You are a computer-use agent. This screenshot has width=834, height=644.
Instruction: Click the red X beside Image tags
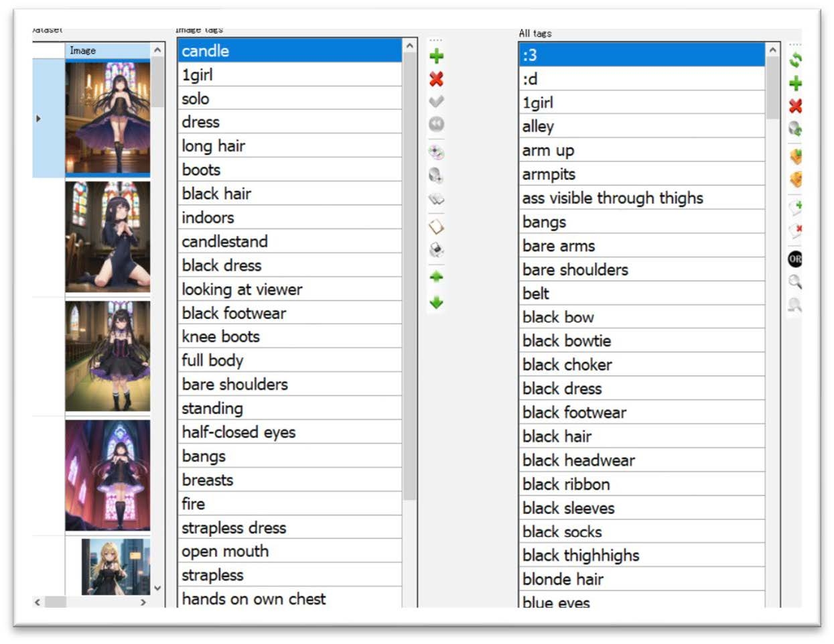[436, 79]
